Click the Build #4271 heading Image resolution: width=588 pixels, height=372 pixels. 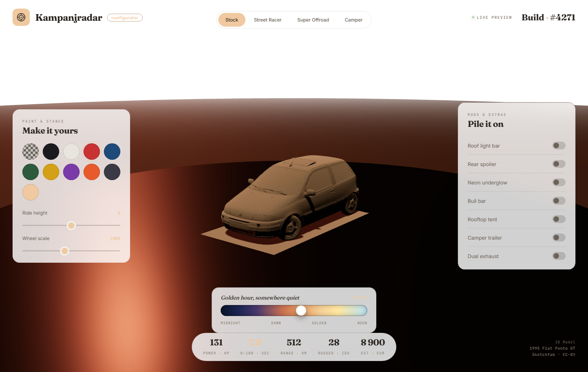click(548, 17)
